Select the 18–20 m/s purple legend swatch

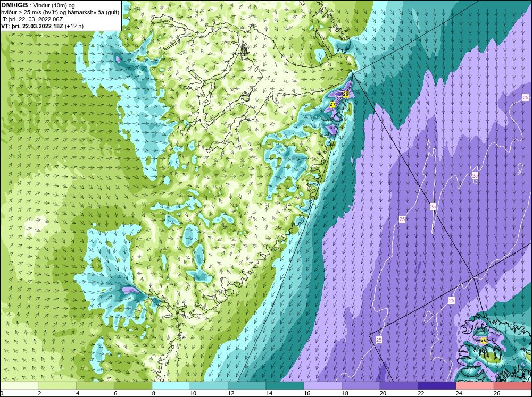click(x=361, y=385)
